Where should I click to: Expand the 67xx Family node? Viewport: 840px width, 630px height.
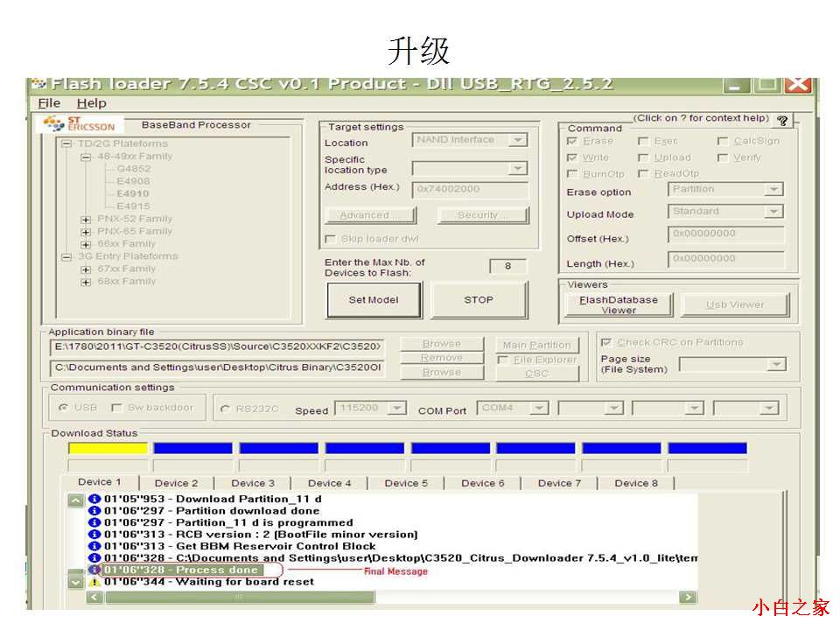[86, 269]
